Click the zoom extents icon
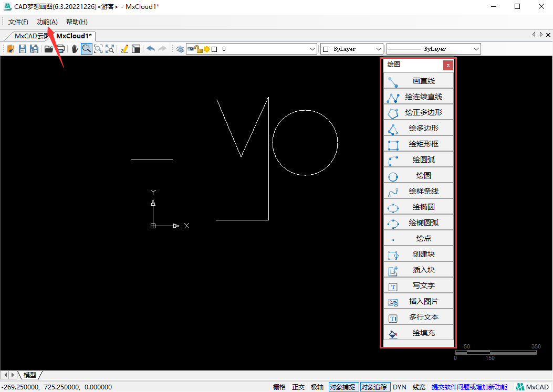 [x=110, y=49]
